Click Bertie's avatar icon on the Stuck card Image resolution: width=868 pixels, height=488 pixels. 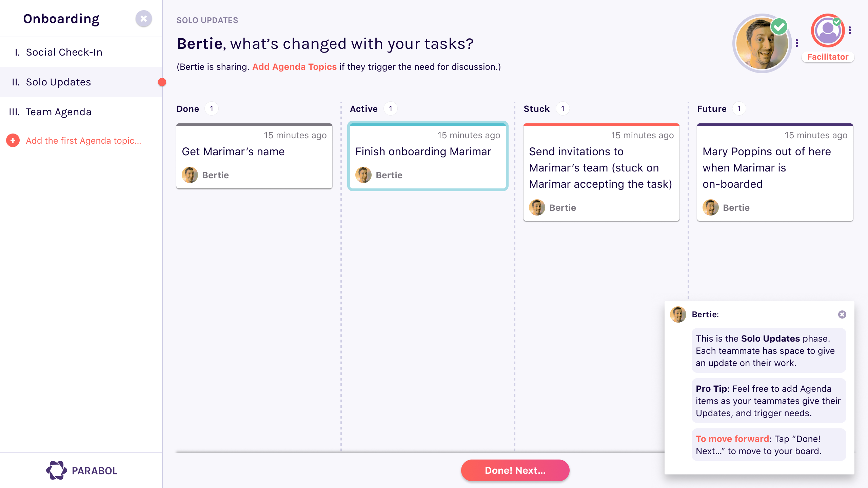(x=537, y=207)
